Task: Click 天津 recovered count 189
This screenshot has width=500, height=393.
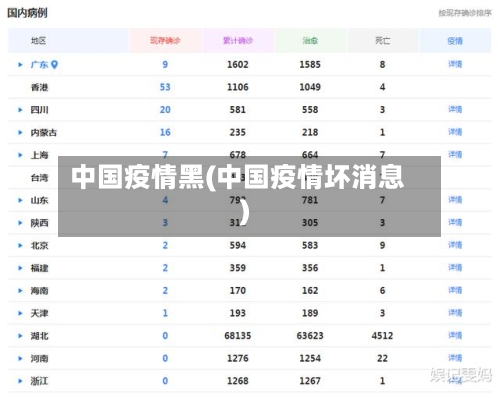Action: (310, 313)
